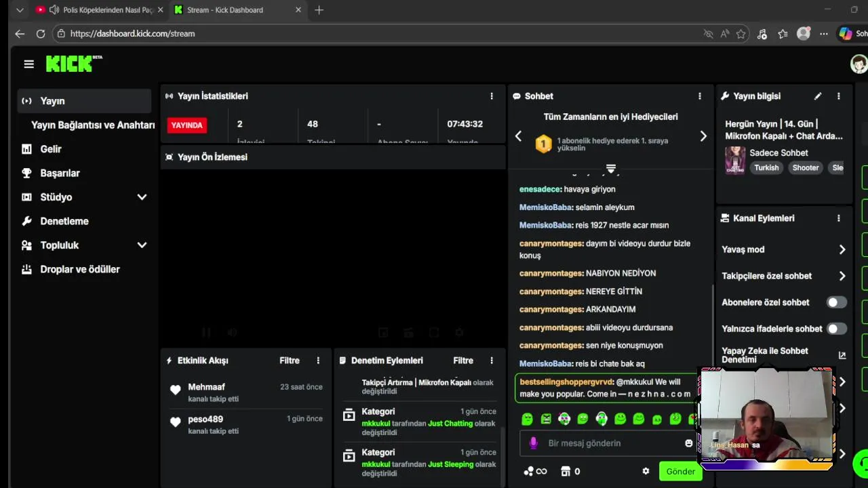Open Gelir page in sidebar
The width and height of the screenshot is (868, 488).
(51, 149)
